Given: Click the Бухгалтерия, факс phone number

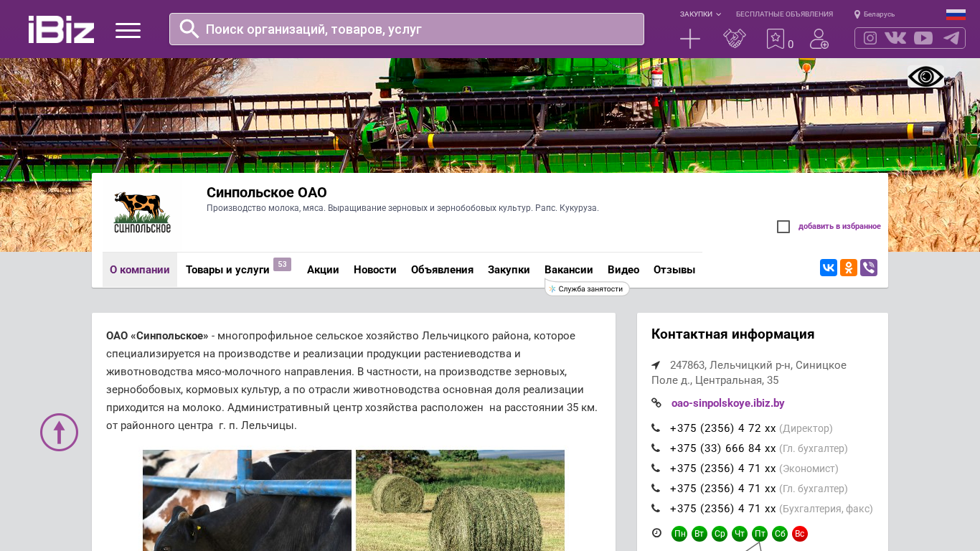Looking at the screenshot, I should click(x=723, y=509).
